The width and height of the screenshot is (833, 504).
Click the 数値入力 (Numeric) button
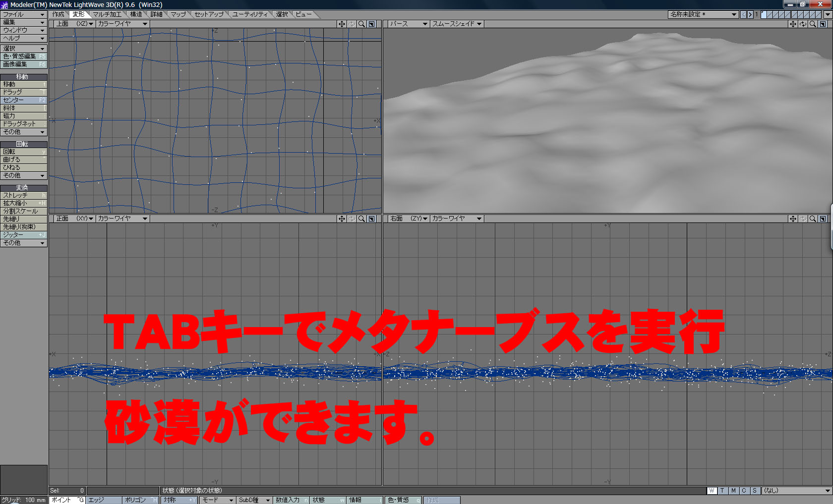(x=288, y=500)
